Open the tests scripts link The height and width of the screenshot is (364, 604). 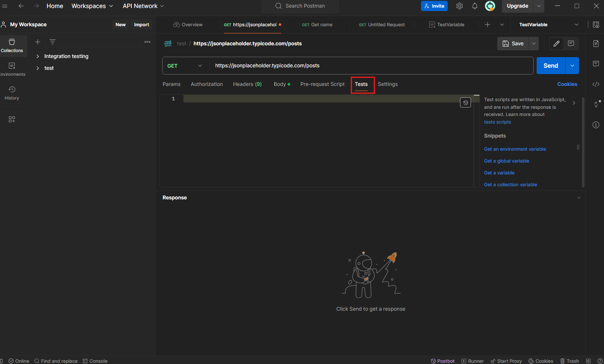pyautogui.click(x=498, y=122)
